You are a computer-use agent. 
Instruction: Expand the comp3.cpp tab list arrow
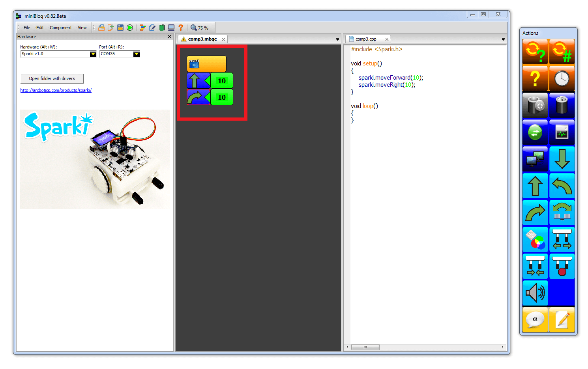503,39
